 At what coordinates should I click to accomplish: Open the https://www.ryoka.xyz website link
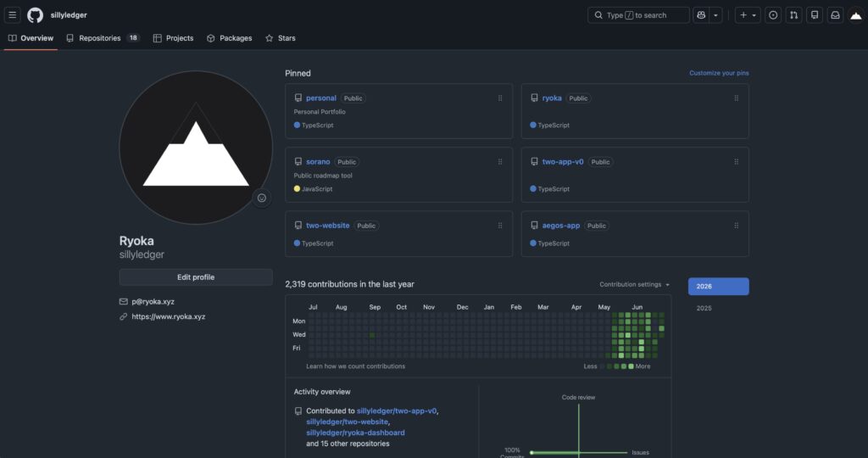pos(169,316)
